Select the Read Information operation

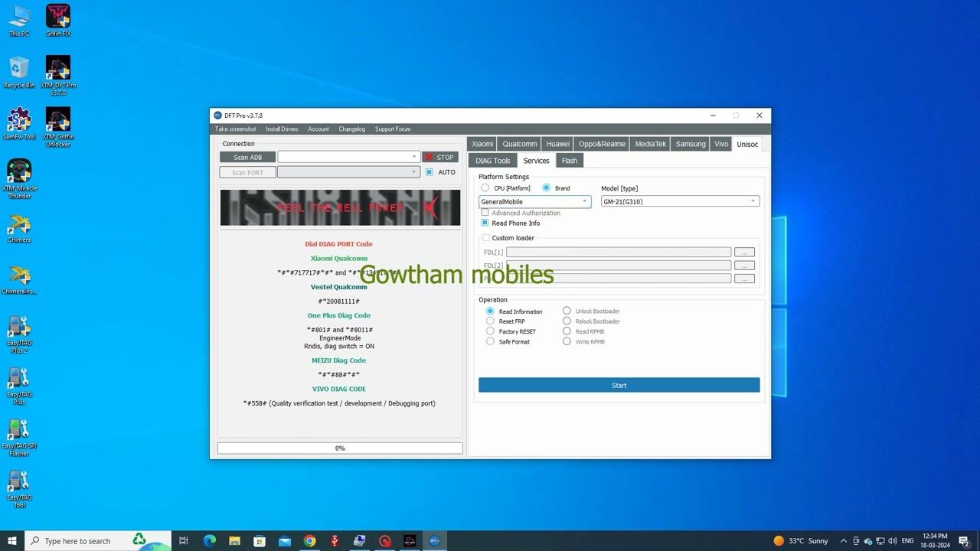[x=490, y=311]
